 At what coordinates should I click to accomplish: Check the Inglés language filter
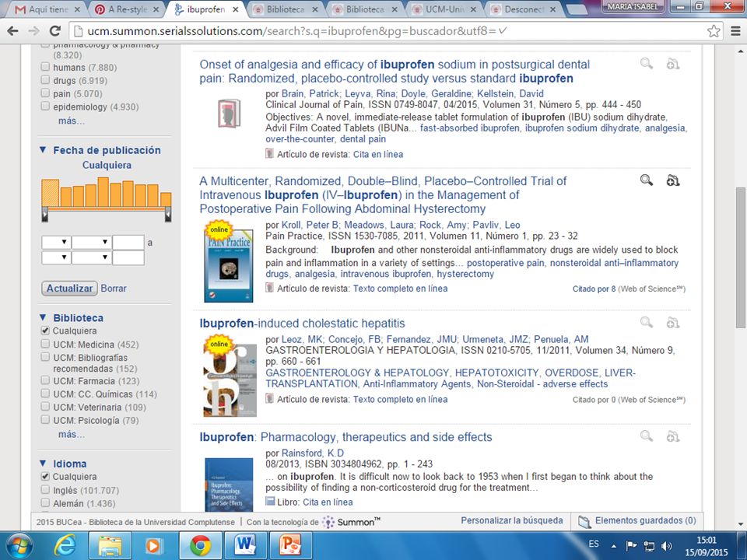point(45,489)
